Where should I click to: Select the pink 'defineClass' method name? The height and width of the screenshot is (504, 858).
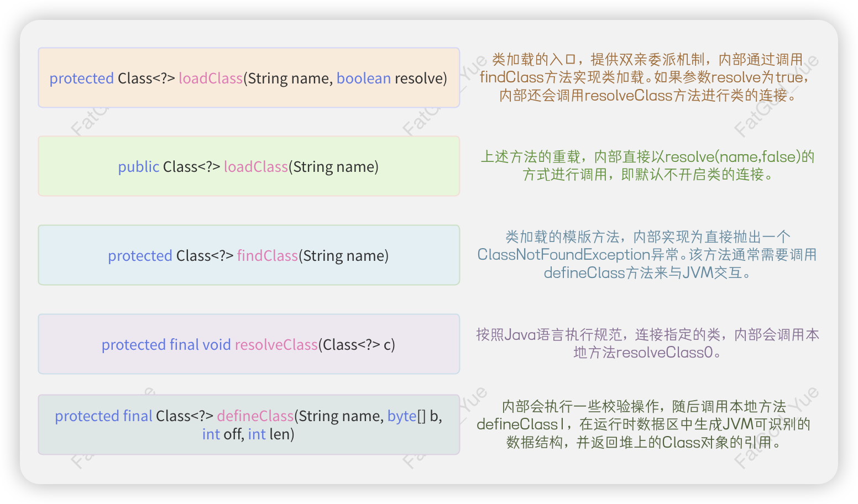tap(255, 416)
